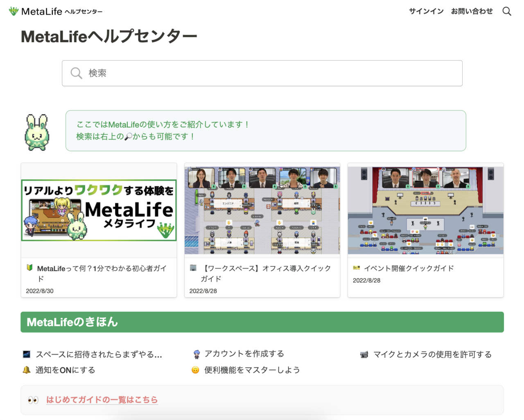Image resolution: width=524 pixels, height=420 pixels.
Task: Select the イベント開催クイックガイド title
Action: pos(409,268)
